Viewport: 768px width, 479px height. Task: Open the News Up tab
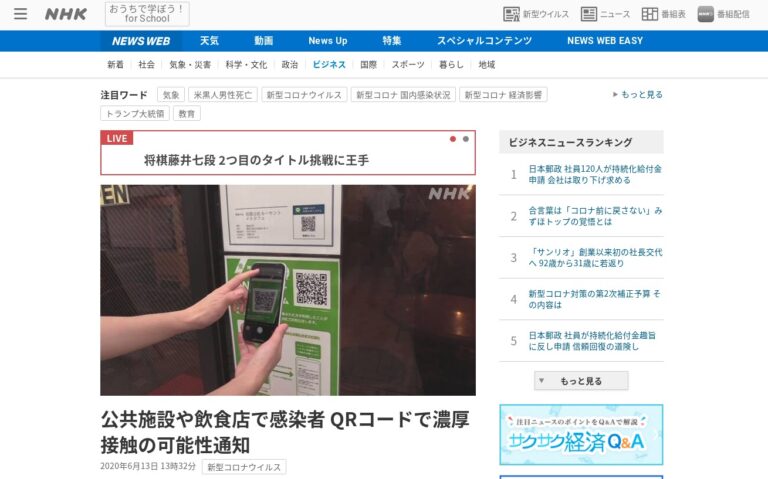(328, 41)
